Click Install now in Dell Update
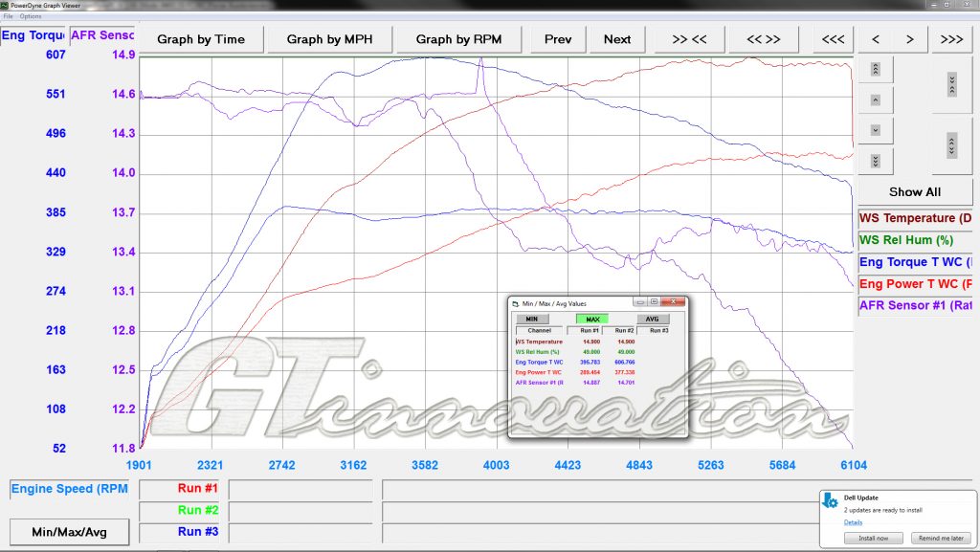This screenshot has height=552, width=980. [x=873, y=538]
